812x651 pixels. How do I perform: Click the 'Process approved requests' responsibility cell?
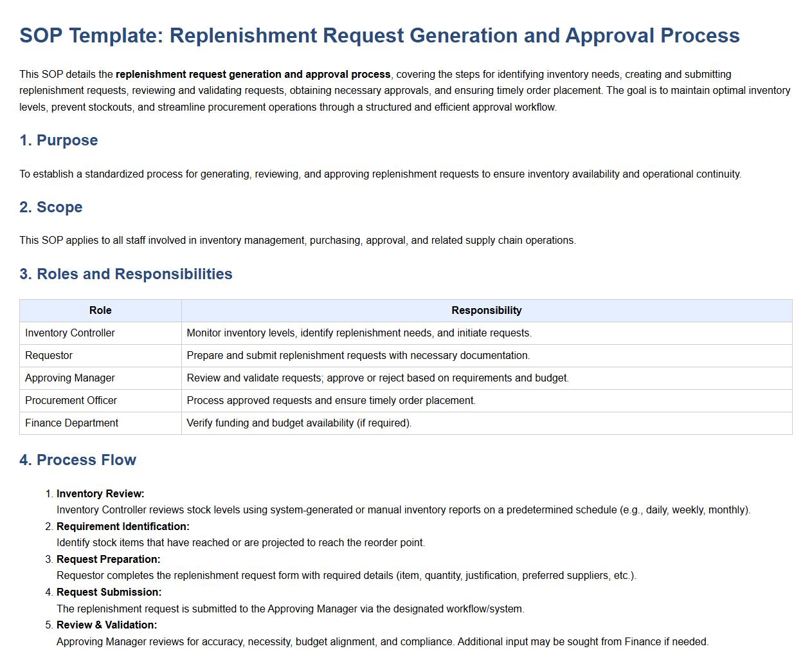[331, 401]
